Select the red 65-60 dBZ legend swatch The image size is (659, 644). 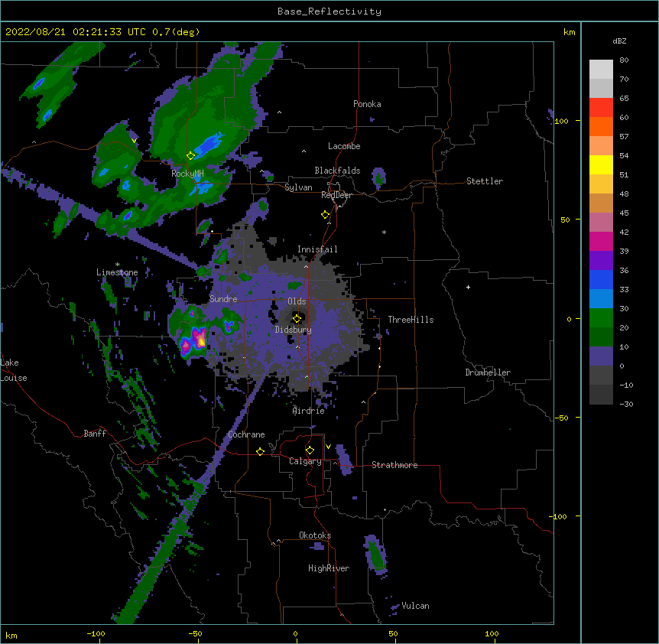click(601, 108)
